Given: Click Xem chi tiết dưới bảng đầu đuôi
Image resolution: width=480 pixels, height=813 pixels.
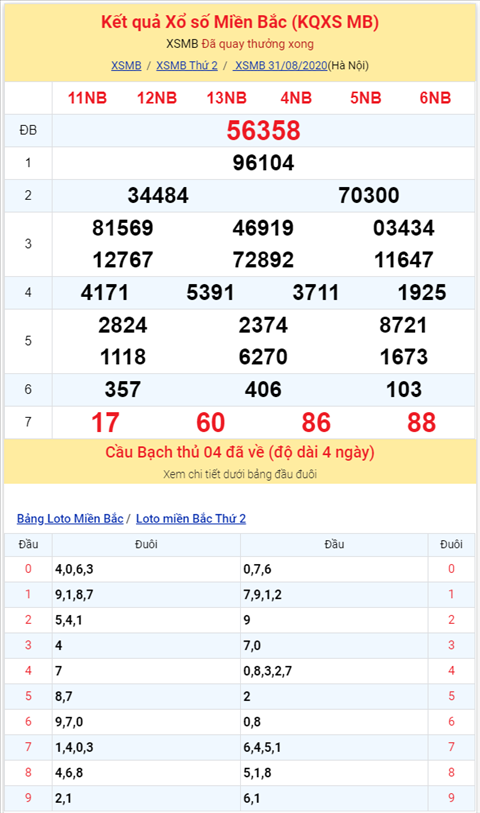Looking at the screenshot, I should 240,474.
